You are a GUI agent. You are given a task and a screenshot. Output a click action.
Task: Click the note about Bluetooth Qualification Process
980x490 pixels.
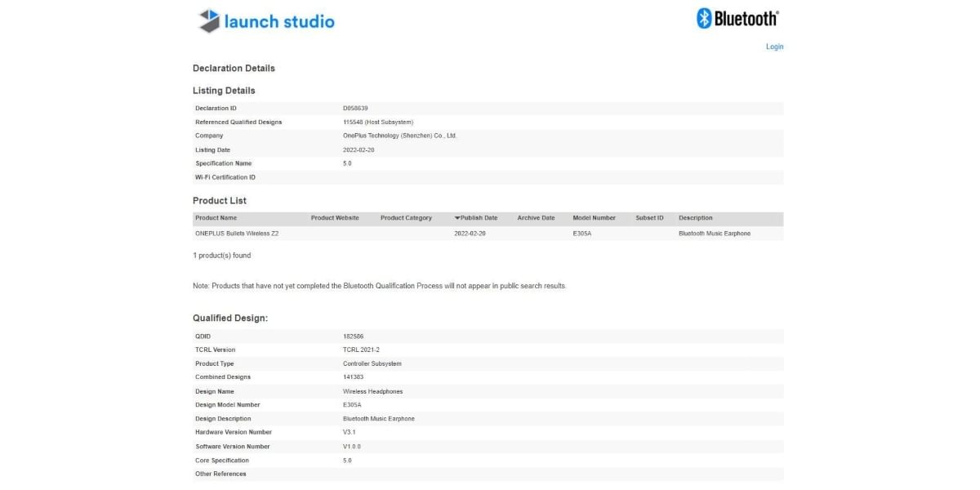click(380, 286)
